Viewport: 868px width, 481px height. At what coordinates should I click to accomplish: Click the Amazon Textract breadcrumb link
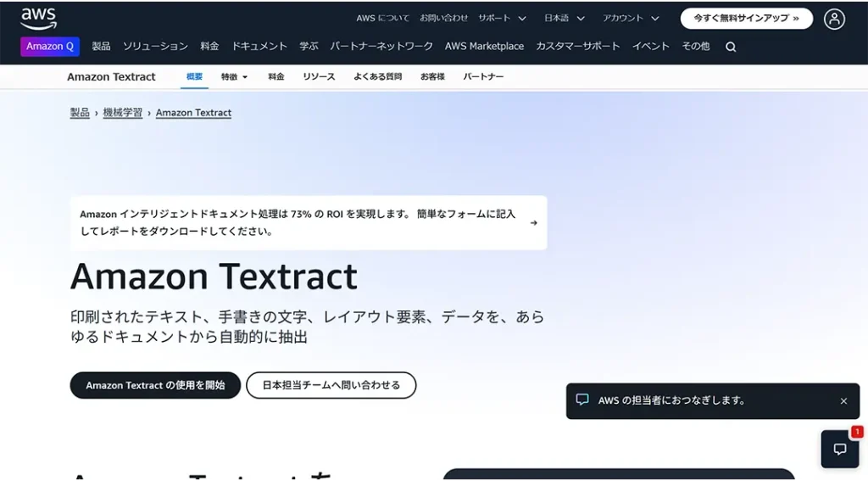(x=193, y=113)
